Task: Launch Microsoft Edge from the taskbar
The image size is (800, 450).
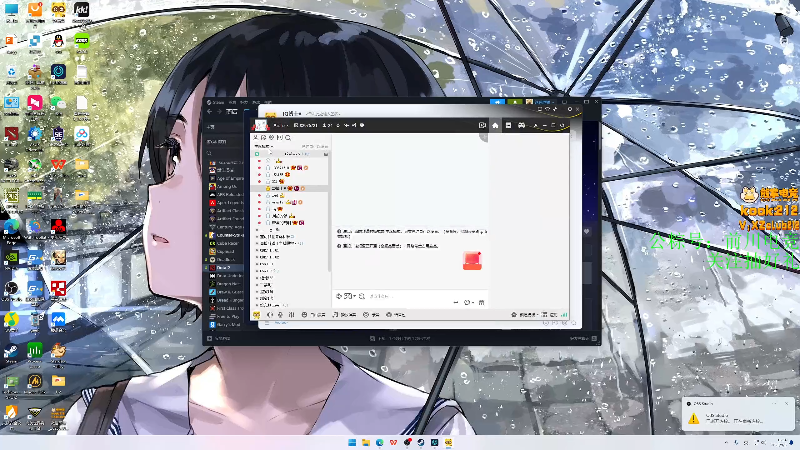Action: click(x=380, y=442)
